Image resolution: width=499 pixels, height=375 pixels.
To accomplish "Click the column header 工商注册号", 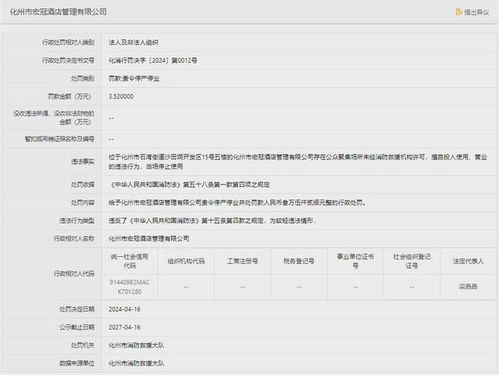I will [242, 261].
